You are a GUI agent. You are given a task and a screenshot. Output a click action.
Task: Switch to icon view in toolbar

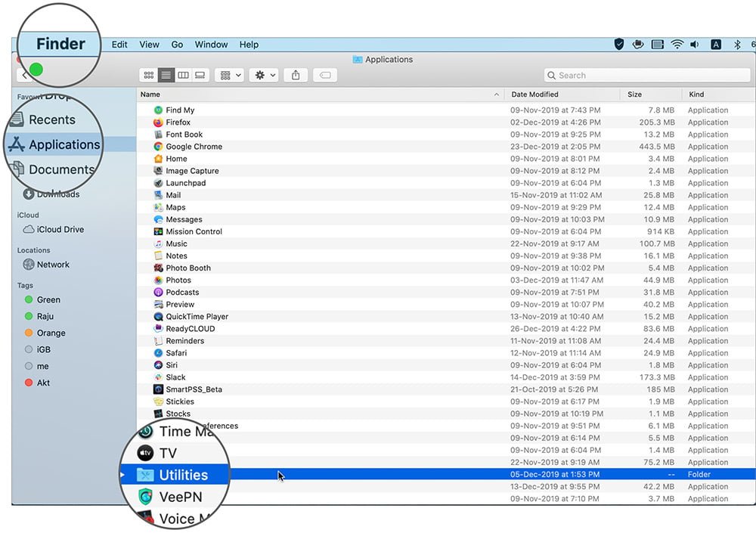[x=149, y=76]
